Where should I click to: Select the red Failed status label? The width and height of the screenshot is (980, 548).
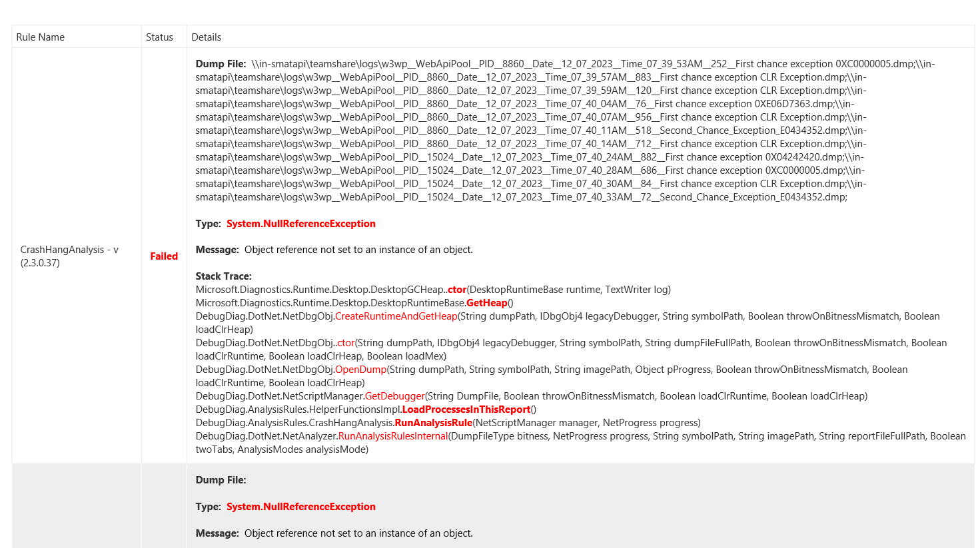164,256
